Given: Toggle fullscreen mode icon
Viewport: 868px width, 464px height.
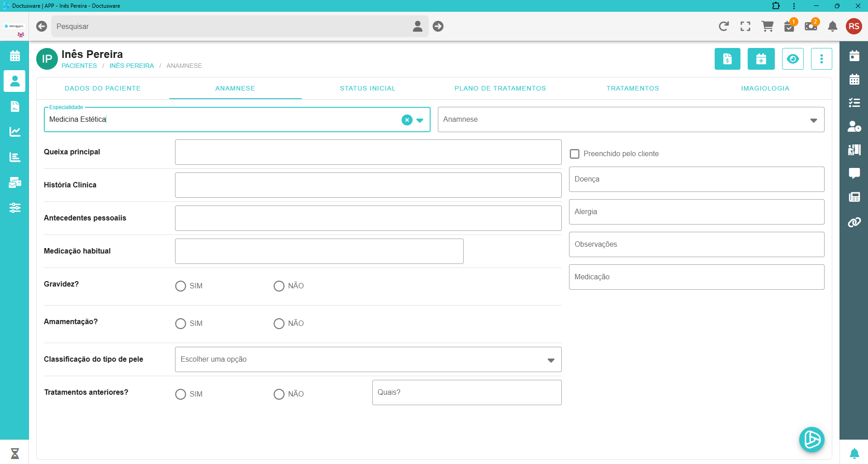Looking at the screenshot, I should [745, 26].
